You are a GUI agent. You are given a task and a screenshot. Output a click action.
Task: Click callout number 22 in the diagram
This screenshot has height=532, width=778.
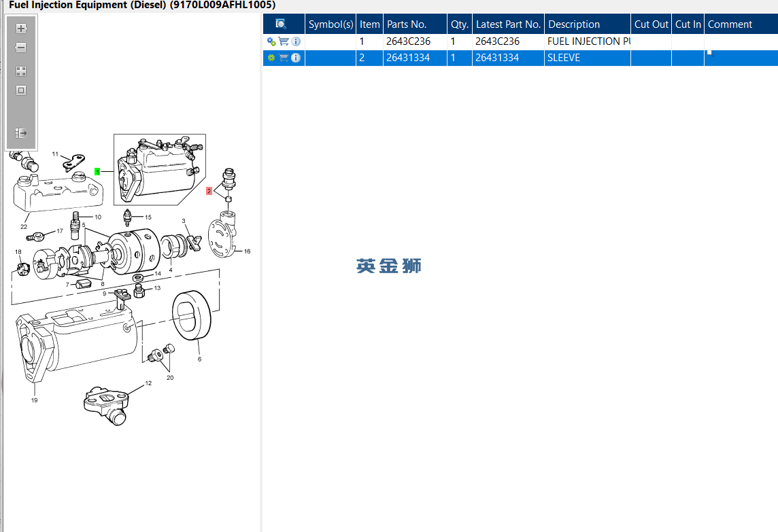(24, 226)
